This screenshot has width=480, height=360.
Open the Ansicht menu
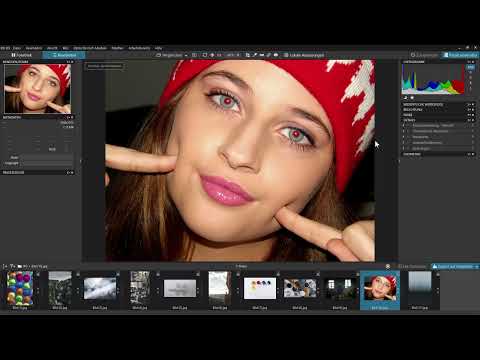(x=52, y=48)
